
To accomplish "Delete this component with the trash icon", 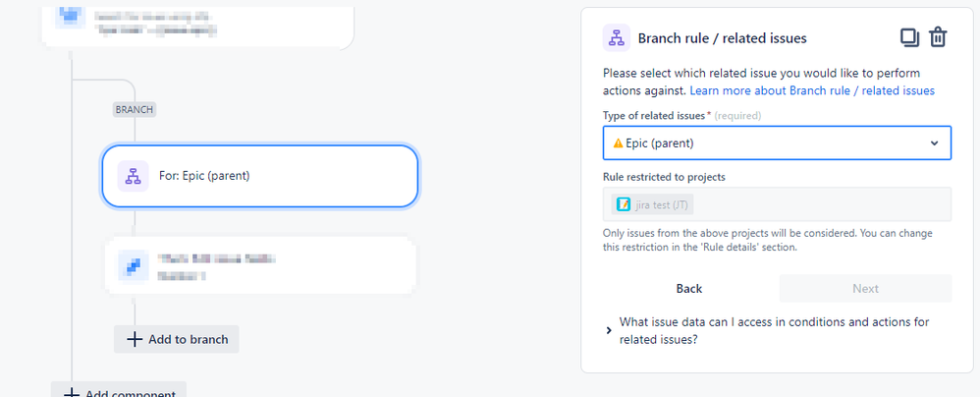I will pyautogui.click(x=939, y=37).
